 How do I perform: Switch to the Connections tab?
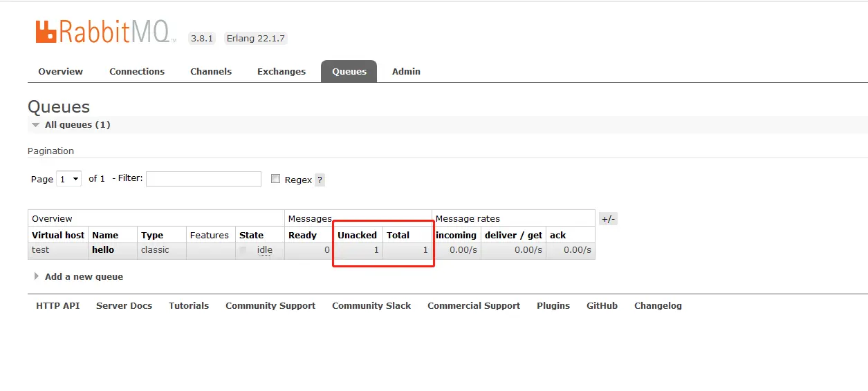click(x=137, y=71)
